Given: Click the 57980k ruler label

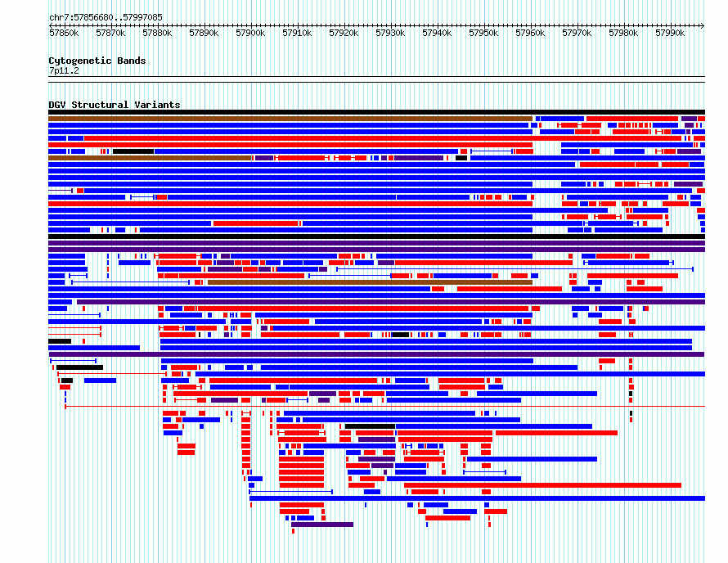Looking at the screenshot, I should [623, 34].
